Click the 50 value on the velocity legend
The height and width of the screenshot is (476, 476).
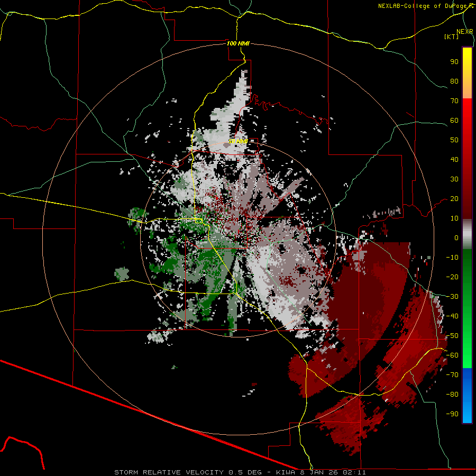454,140
